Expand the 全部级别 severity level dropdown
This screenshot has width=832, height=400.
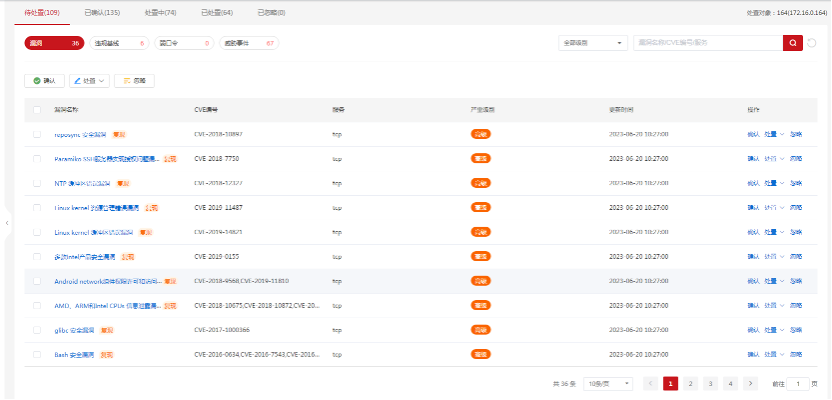click(592, 43)
